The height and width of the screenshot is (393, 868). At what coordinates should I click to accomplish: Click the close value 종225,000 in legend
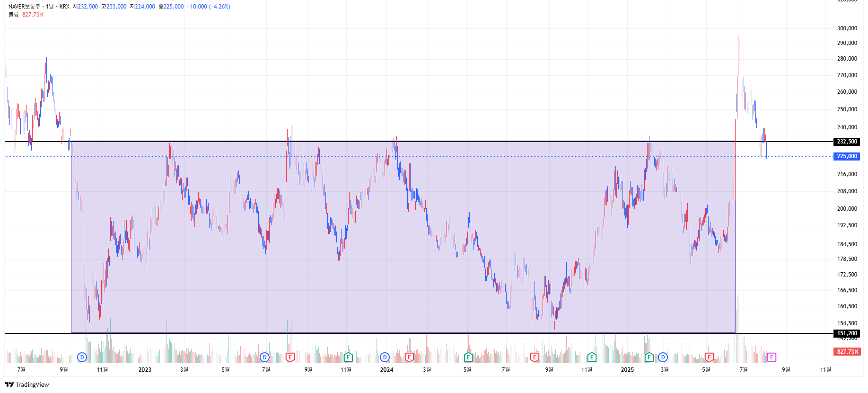click(171, 7)
